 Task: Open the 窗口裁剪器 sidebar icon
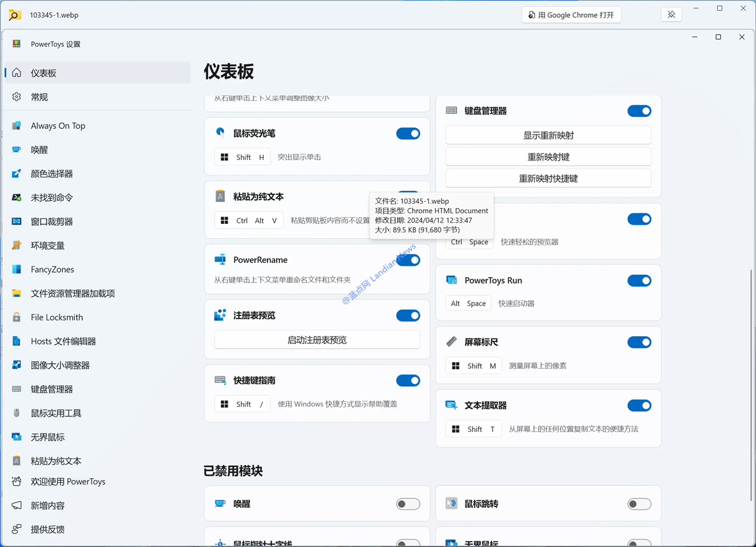pos(17,222)
